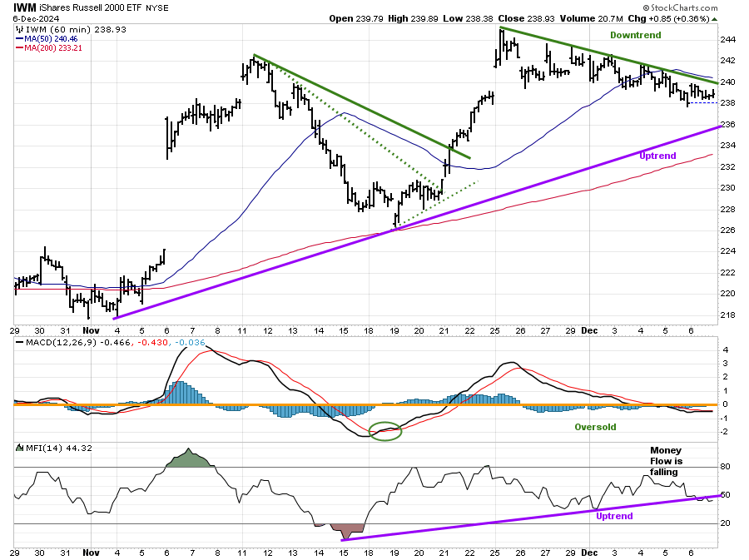Click the red oversold shaded area on MFI
The width and height of the screenshot is (749, 560).
click(347, 530)
